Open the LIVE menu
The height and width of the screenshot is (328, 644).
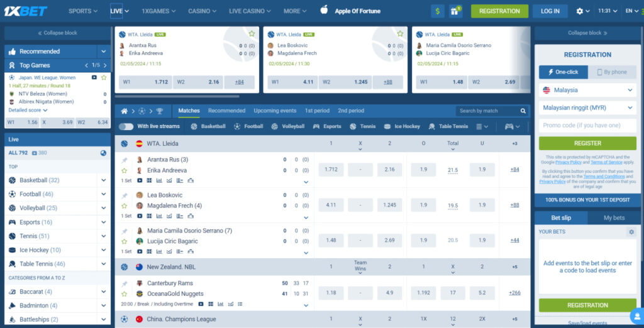119,11
